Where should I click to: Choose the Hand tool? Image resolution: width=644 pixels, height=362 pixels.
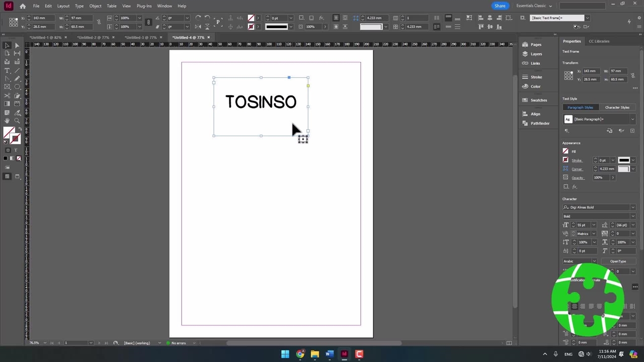click(7, 121)
